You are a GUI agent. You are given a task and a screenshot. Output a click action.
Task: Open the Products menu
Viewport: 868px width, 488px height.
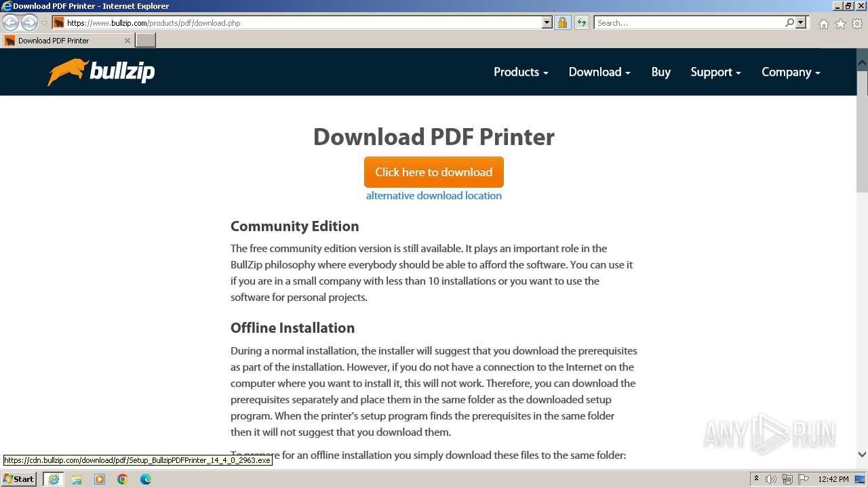(x=521, y=72)
